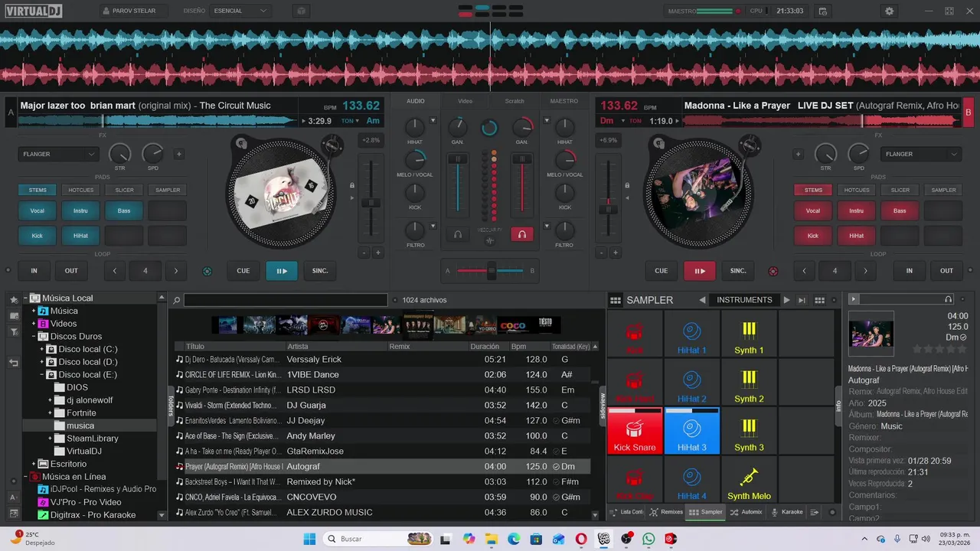Open the FLANGER effect dropdown on deck B
This screenshot has width=980, height=551.
[921, 154]
